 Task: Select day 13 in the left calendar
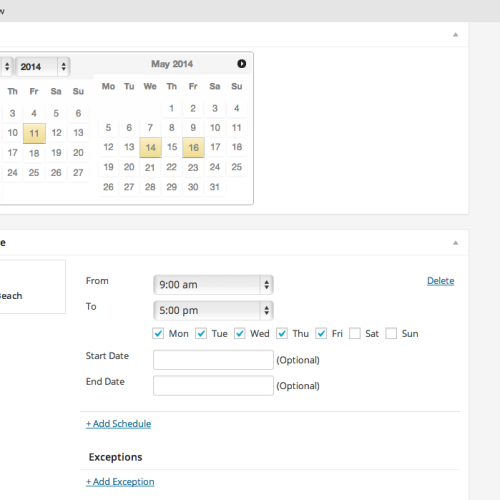[78, 133]
